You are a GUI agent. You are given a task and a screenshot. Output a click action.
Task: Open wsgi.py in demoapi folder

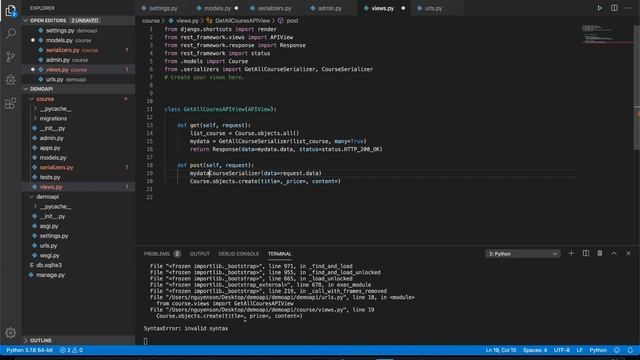(78, 256)
